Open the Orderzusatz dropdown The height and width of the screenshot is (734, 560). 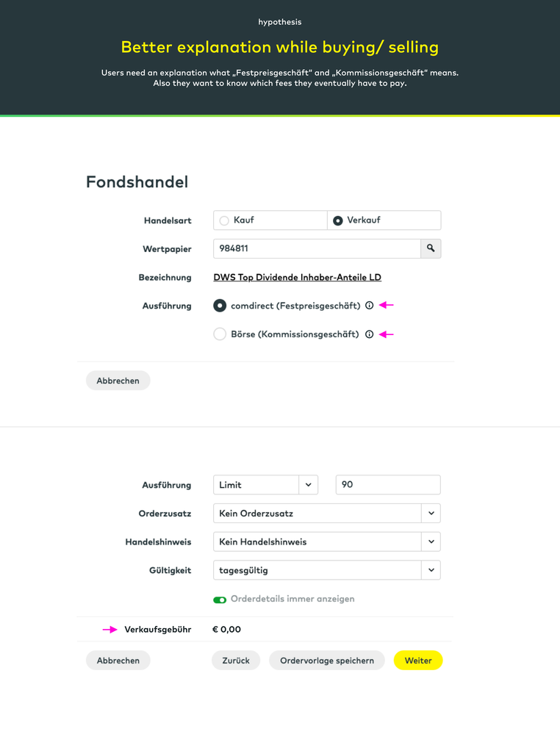pos(431,514)
